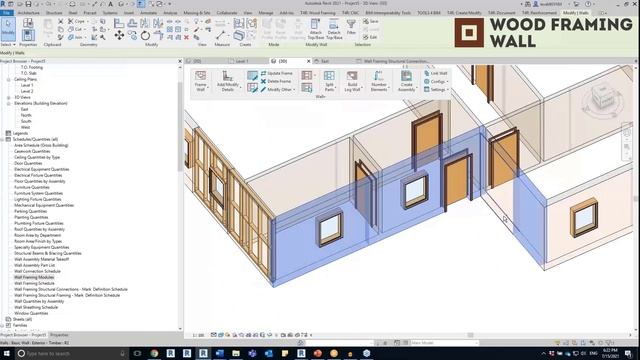Image resolution: width=640 pixels, height=360 pixels.
Task: Open Chrome from the taskbar
Action: click(154, 353)
